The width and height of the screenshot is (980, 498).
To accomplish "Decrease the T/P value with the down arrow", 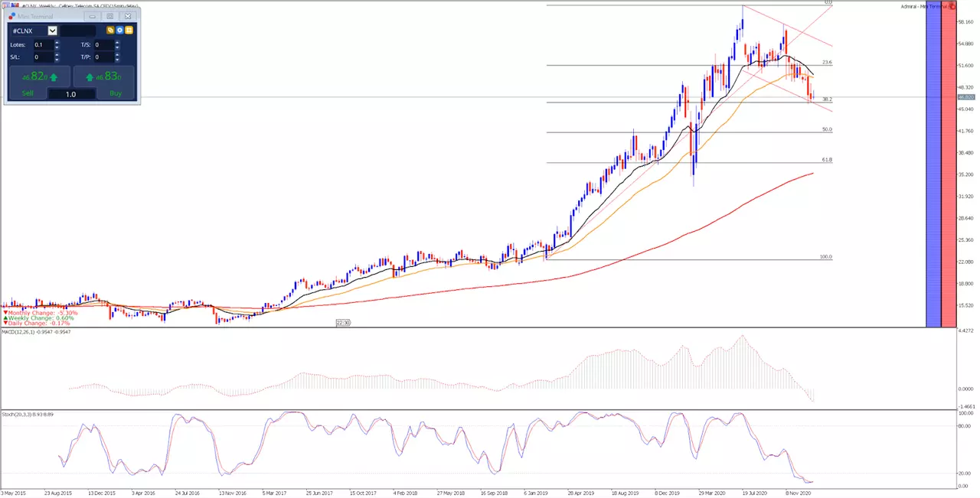I will click(x=117, y=60).
